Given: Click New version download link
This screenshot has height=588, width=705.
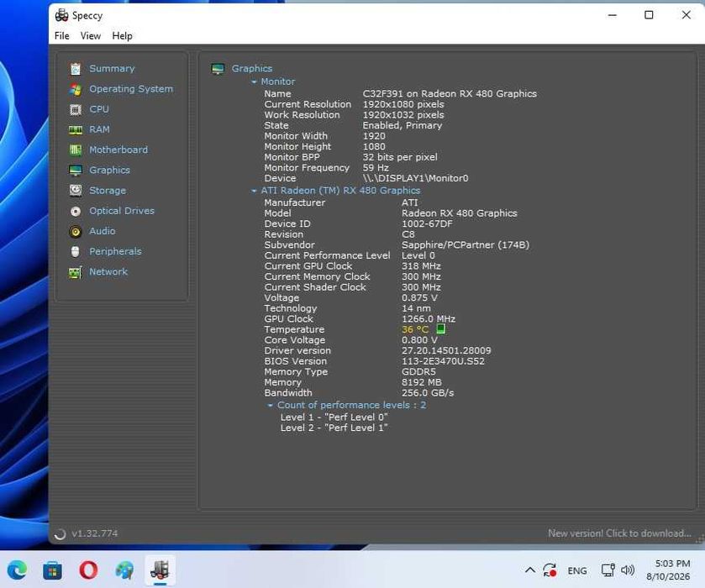Looking at the screenshot, I should pyautogui.click(x=619, y=533).
